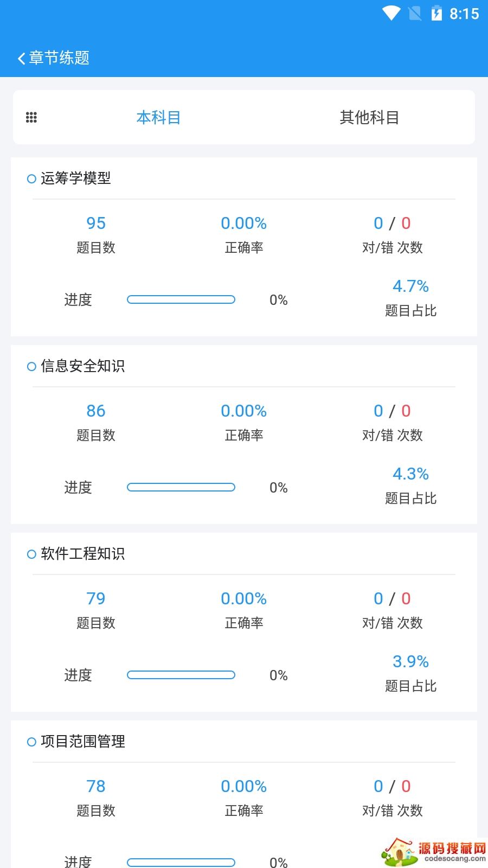Select the circle icon beside 项目范围管理
This screenshot has height=868, width=488.
pyautogui.click(x=31, y=742)
